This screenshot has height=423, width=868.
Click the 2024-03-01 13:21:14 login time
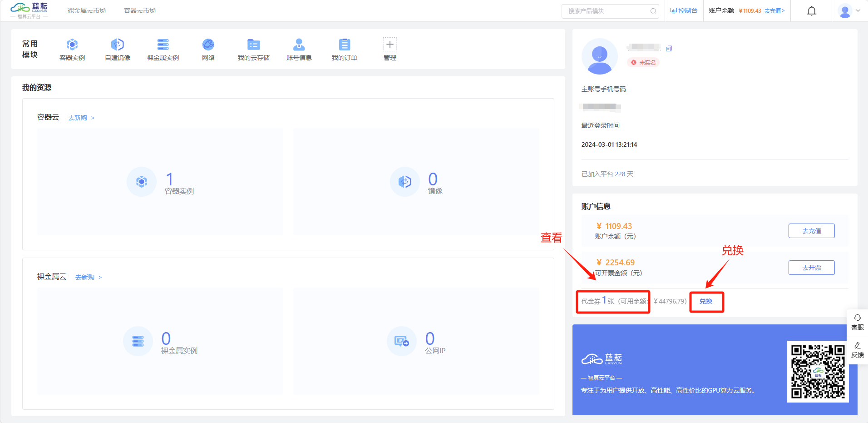(x=609, y=144)
